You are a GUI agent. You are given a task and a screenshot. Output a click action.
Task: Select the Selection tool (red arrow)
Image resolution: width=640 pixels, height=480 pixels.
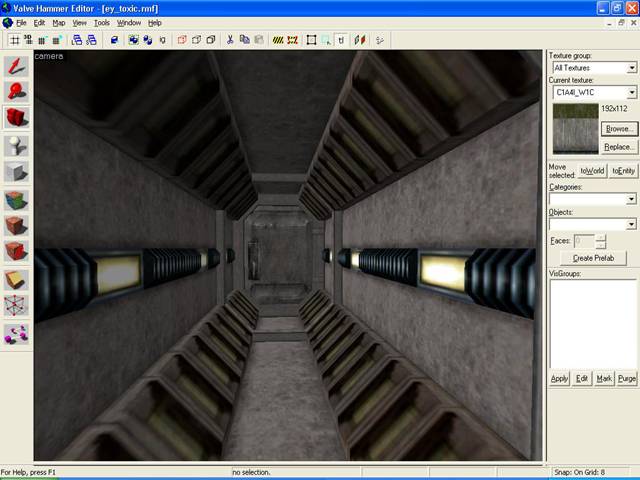point(16,66)
